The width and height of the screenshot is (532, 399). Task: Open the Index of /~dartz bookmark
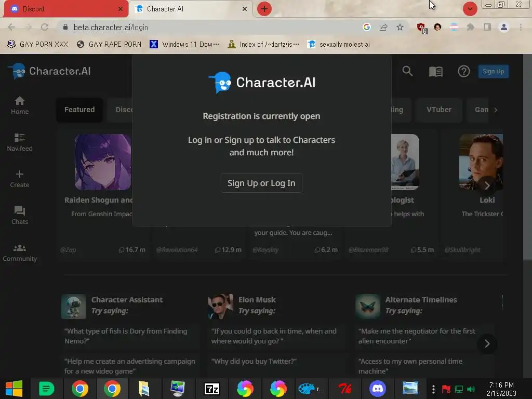(263, 45)
